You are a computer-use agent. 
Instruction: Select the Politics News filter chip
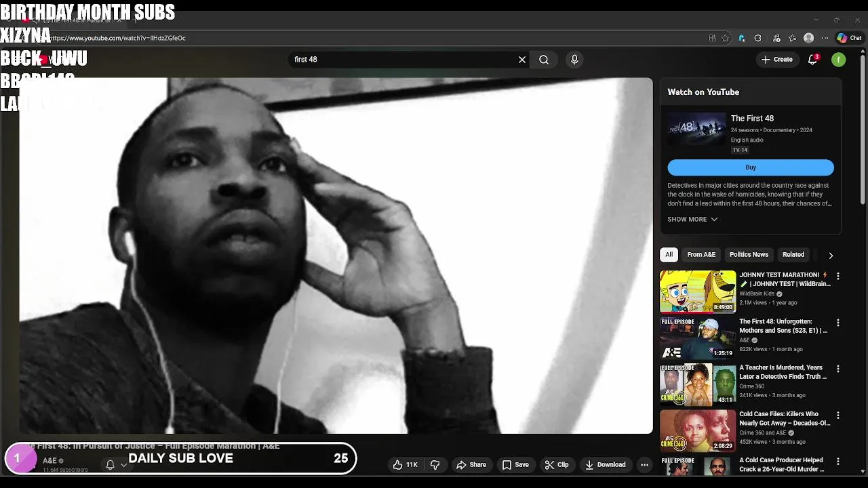coord(749,255)
